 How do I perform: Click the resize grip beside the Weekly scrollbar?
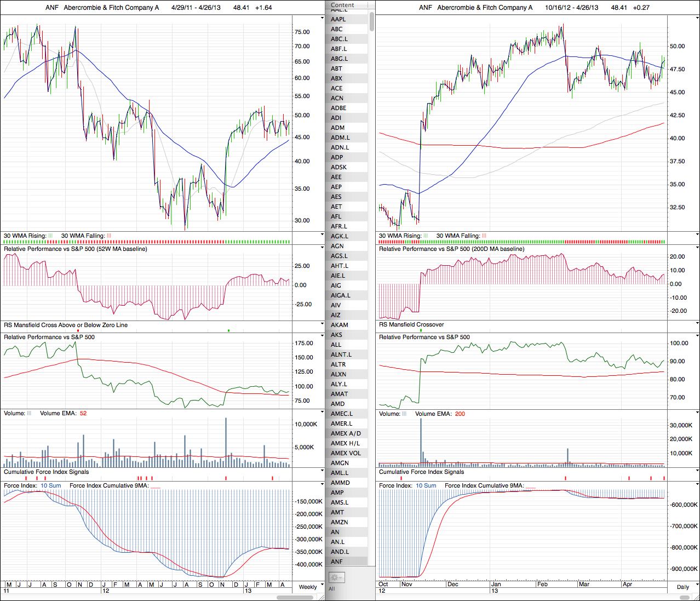[x=322, y=598]
